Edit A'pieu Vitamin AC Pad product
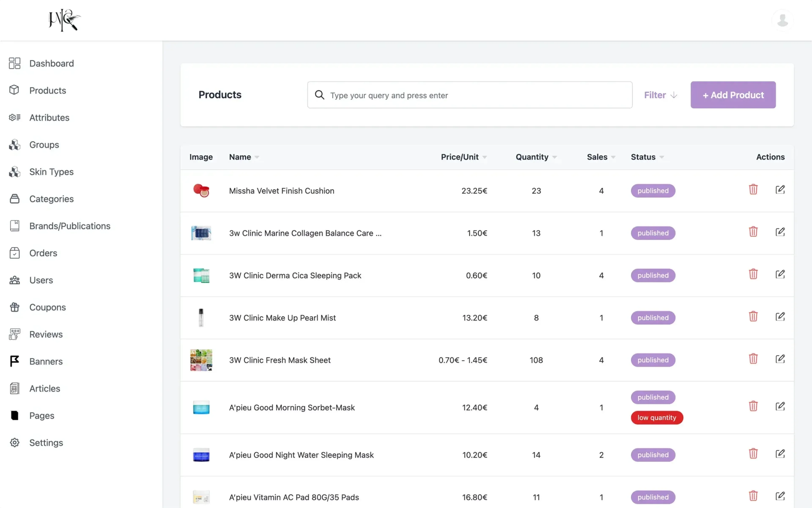Screen dimensions: 812x508 780,496
